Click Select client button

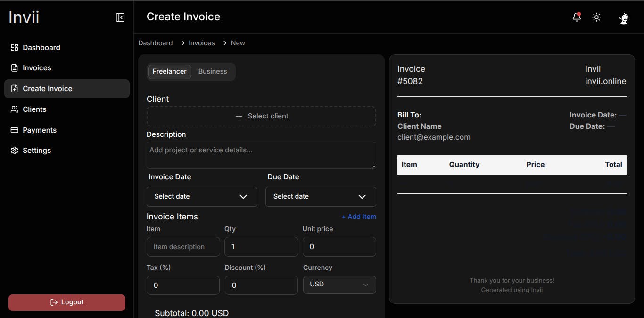click(x=261, y=116)
